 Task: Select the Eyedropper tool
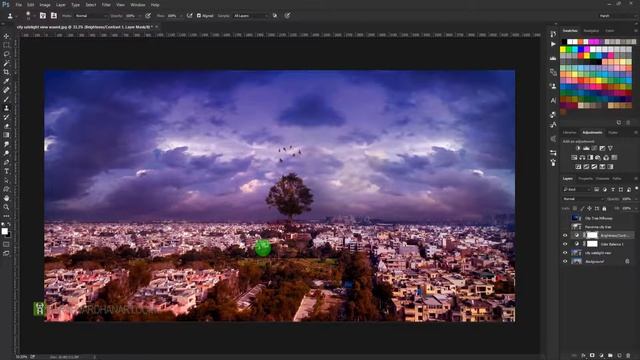6,81
